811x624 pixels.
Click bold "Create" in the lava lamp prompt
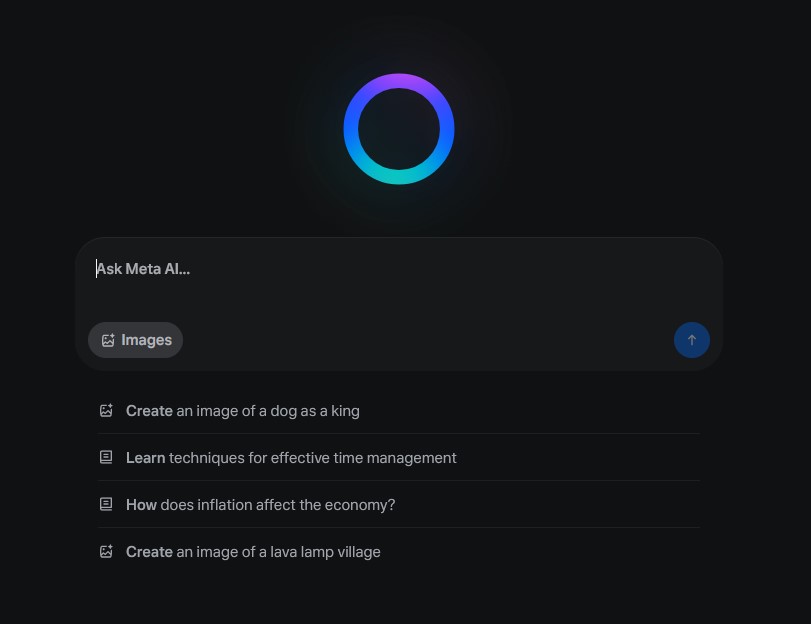tap(149, 552)
